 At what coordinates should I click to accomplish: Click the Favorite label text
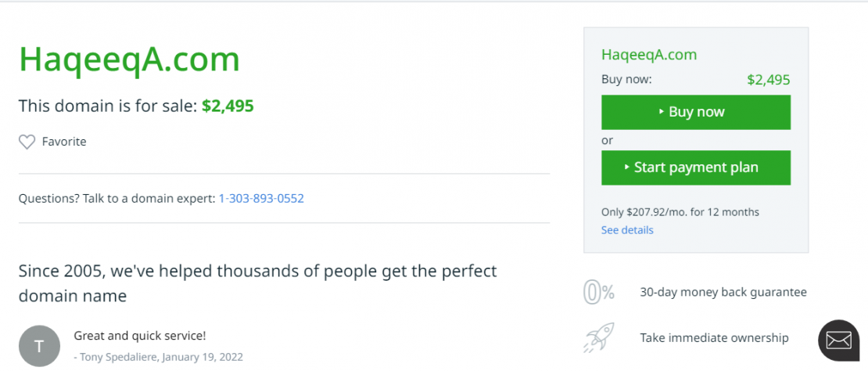[64, 142]
